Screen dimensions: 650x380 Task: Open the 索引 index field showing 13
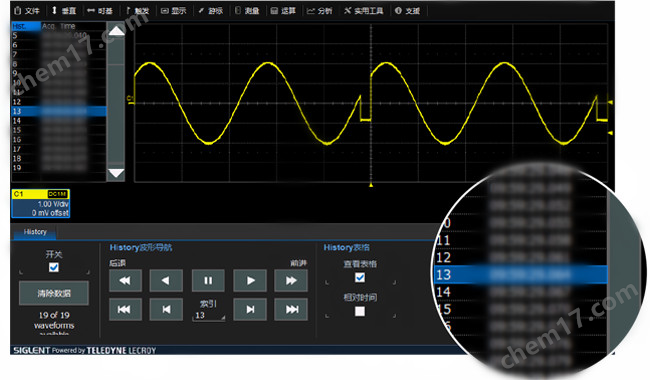(x=209, y=315)
